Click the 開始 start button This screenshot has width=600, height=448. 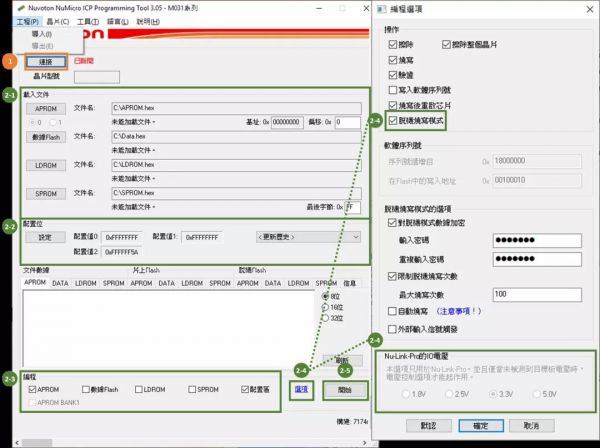tap(344, 390)
